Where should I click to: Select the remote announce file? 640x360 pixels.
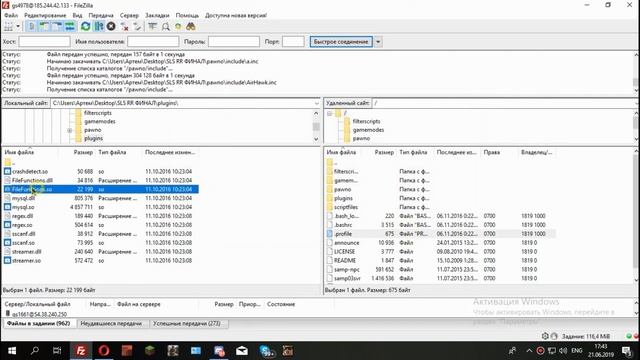point(441,242)
